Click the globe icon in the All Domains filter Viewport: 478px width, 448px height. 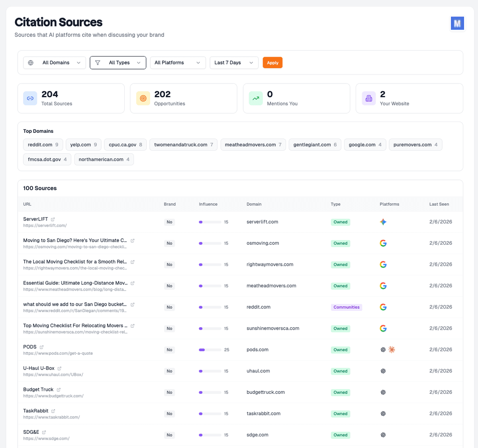(x=30, y=63)
